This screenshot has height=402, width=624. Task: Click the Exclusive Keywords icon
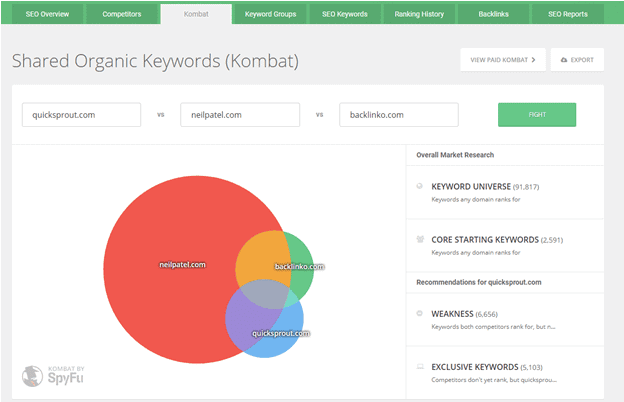(x=420, y=367)
